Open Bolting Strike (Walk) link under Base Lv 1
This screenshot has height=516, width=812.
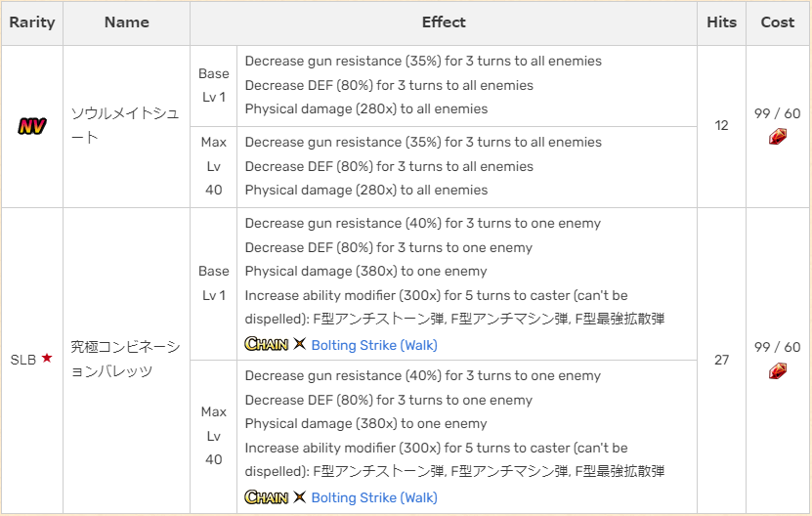[x=374, y=345]
